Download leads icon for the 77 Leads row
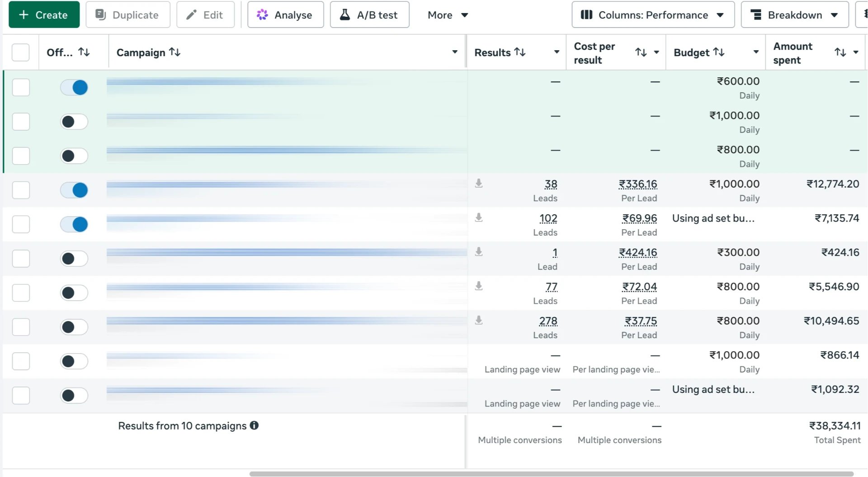Screen dimensions: 868x477 click(x=479, y=286)
